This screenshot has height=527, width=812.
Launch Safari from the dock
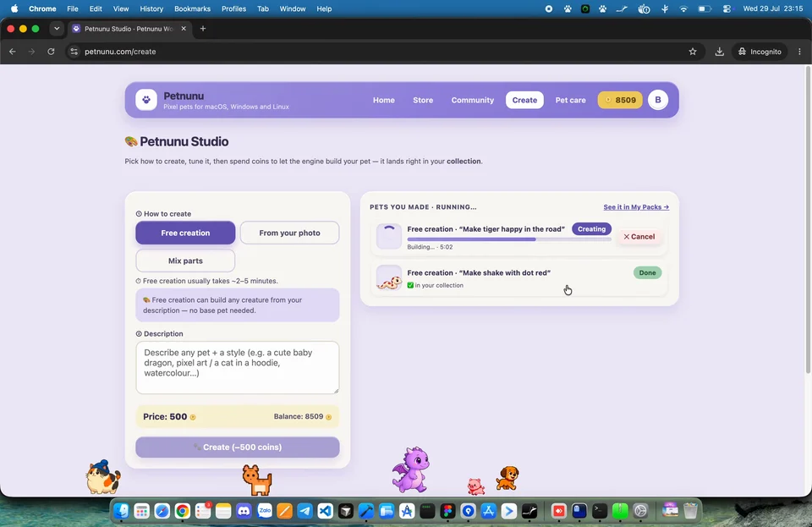162,511
